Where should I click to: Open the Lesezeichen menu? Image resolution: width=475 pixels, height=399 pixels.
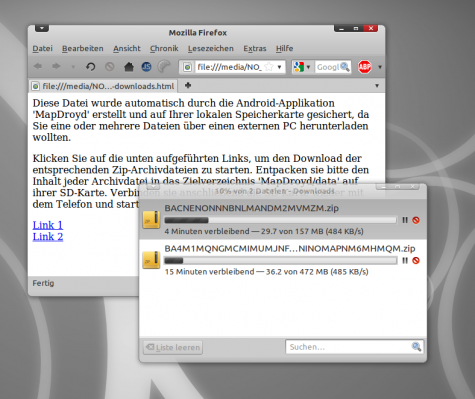click(x=211, y=49)
